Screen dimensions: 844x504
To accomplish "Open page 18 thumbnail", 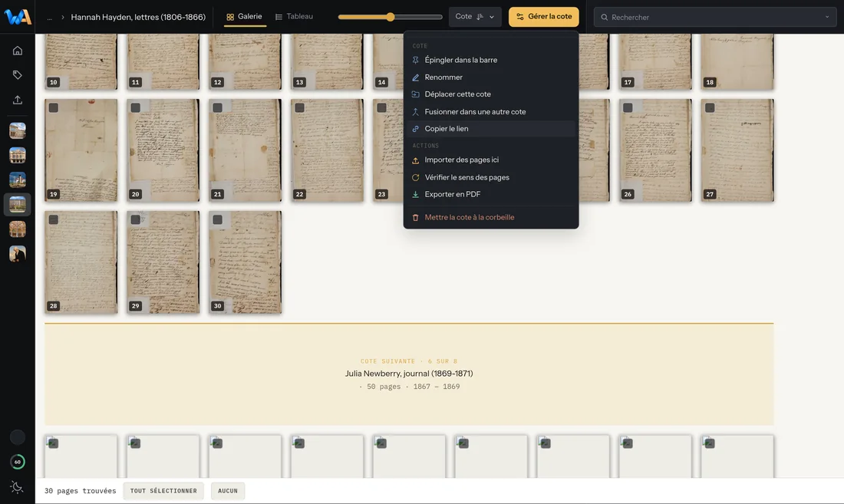I will [x=737, y=61].
